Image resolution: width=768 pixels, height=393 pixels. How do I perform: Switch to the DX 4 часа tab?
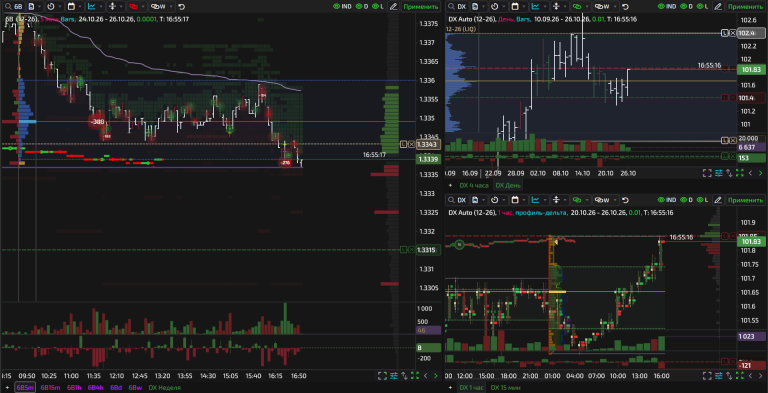point(474,185)
